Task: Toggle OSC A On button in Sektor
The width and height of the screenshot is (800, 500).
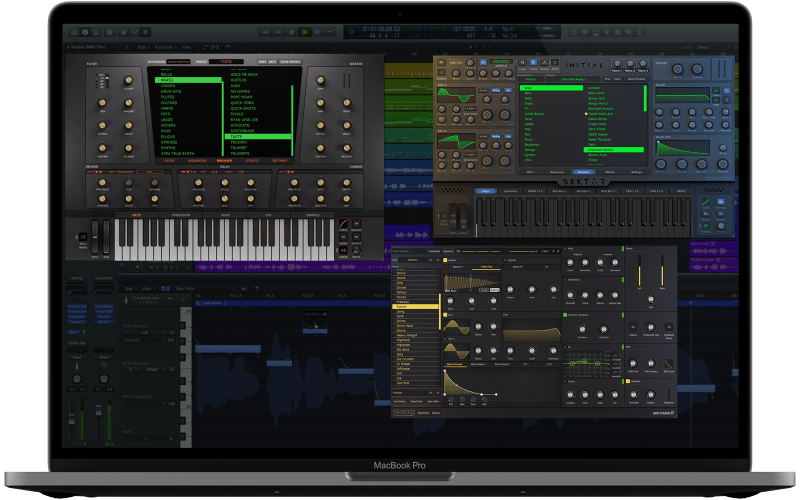Action: click(x=508, y=90)
